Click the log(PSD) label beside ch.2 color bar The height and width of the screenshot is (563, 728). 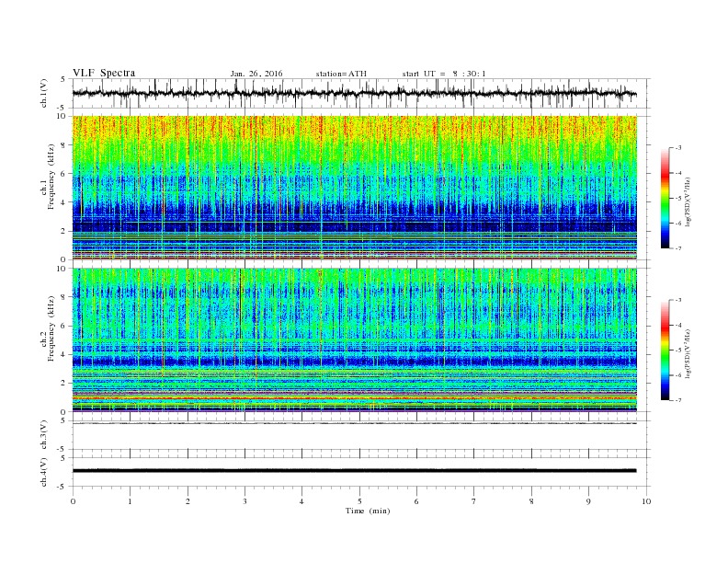(x=688, y=353)
